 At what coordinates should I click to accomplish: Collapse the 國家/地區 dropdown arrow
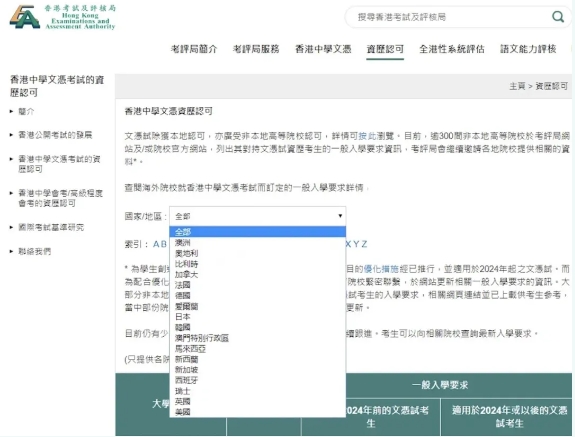pyautogui.click(x=340, y=216)
